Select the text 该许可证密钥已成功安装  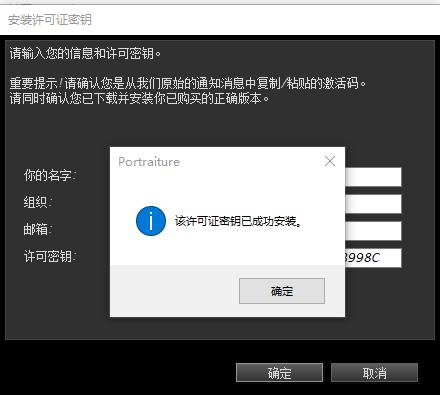tap(238, 221)
